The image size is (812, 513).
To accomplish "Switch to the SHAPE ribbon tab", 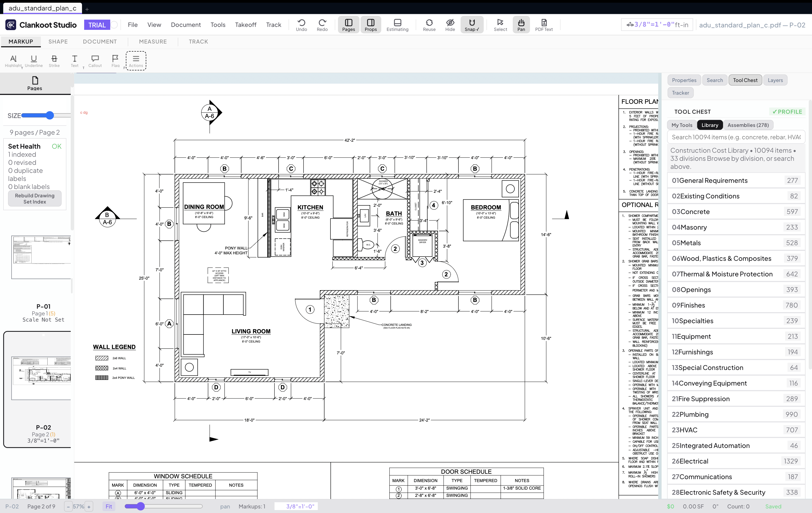I will pyautogui.click(x=58, y=41).
